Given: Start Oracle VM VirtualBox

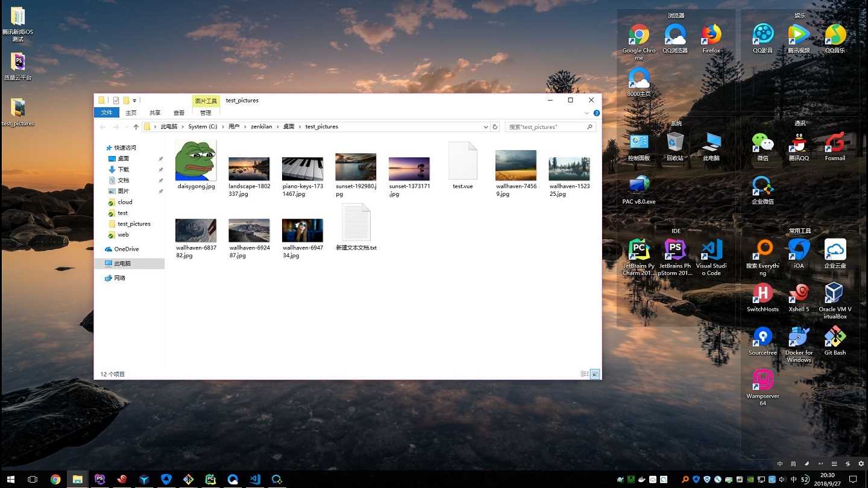Looking at the screenshot, I should click(x=834, y=293).
